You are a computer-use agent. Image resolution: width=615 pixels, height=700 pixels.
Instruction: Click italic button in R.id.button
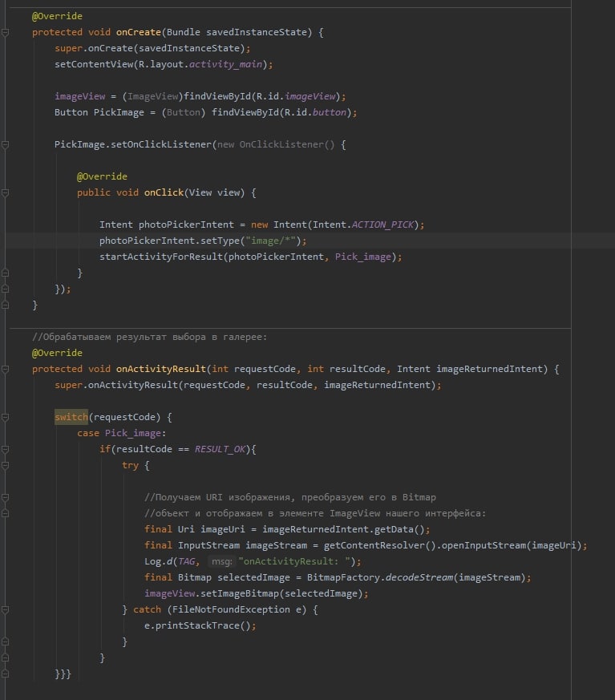pos(330,112)
